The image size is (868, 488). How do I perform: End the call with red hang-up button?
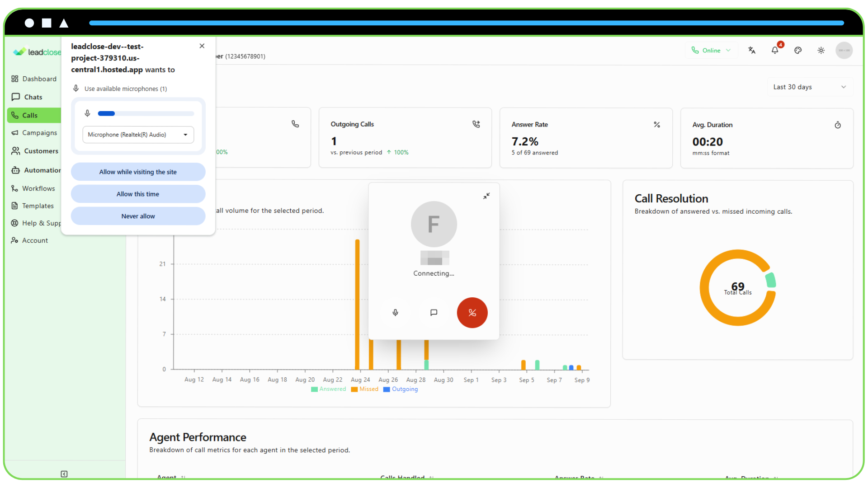point(472,313)
